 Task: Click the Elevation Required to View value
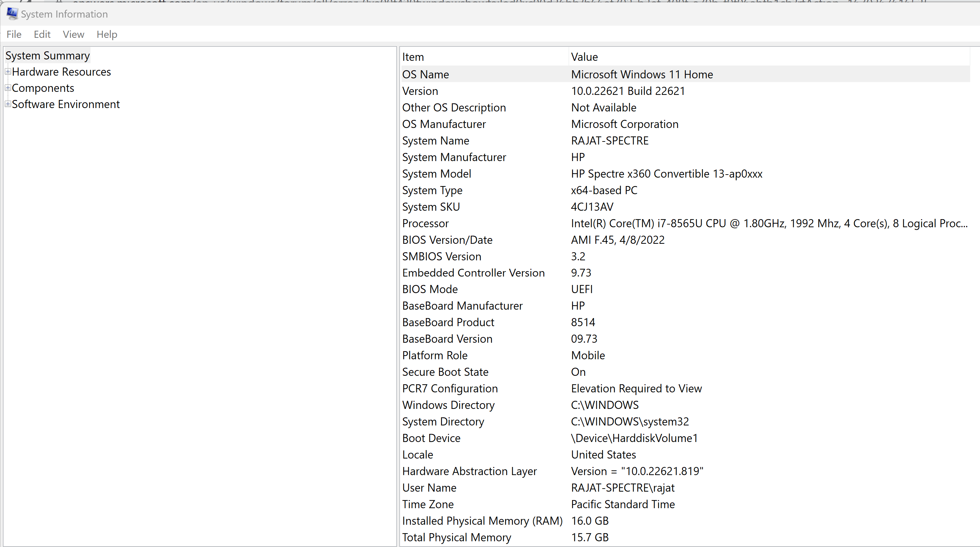tap(636, 388)
